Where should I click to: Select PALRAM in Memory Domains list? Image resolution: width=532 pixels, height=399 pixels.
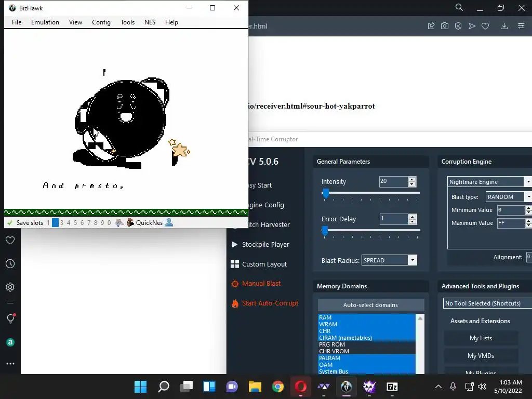366,358
